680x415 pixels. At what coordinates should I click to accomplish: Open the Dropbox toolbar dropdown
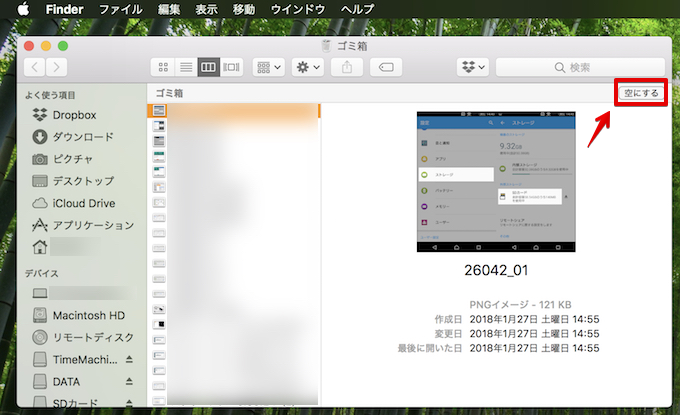click(473, 67)
